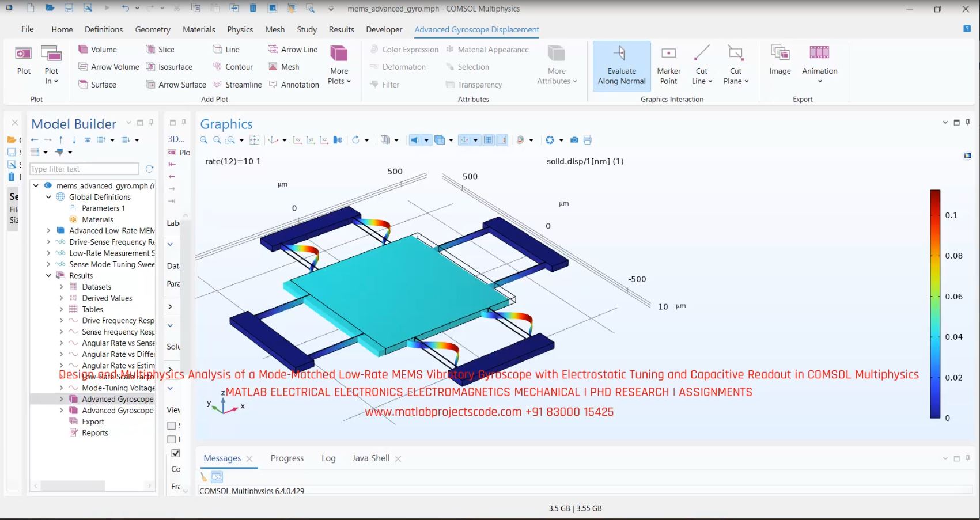Screen dimensions: 980x520
Task: Switch to the Progress tab
Action: [287, 458]
